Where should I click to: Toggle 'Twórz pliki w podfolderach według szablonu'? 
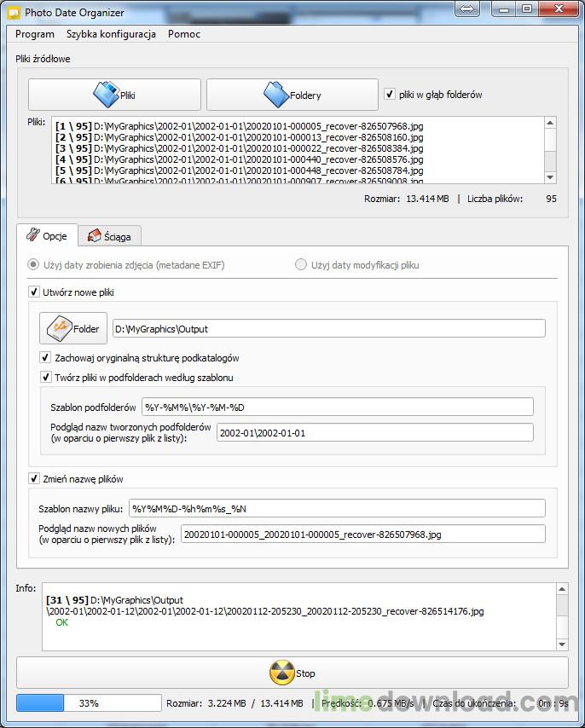click(46, 377)
